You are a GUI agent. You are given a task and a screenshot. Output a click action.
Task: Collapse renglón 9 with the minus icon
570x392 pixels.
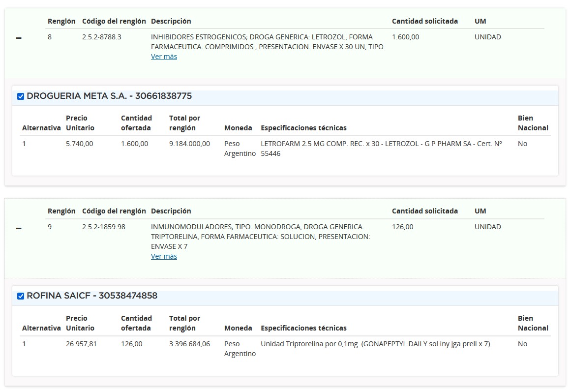click(x=19, y=228)
